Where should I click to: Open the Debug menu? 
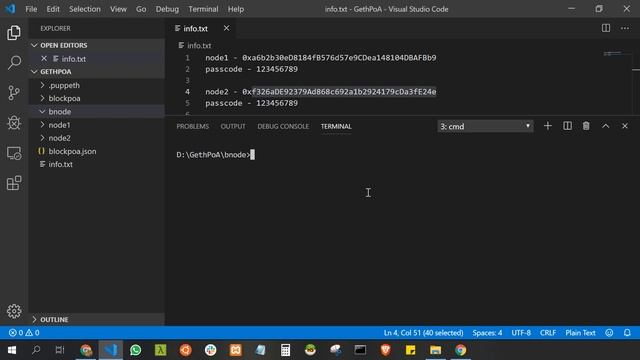click(167, 9)
